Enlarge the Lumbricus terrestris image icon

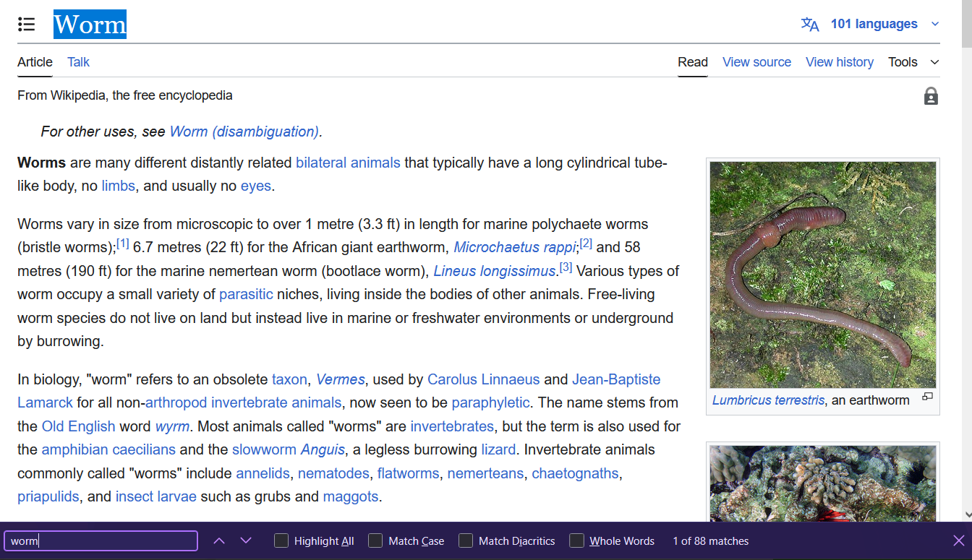[x=927, y=397]
